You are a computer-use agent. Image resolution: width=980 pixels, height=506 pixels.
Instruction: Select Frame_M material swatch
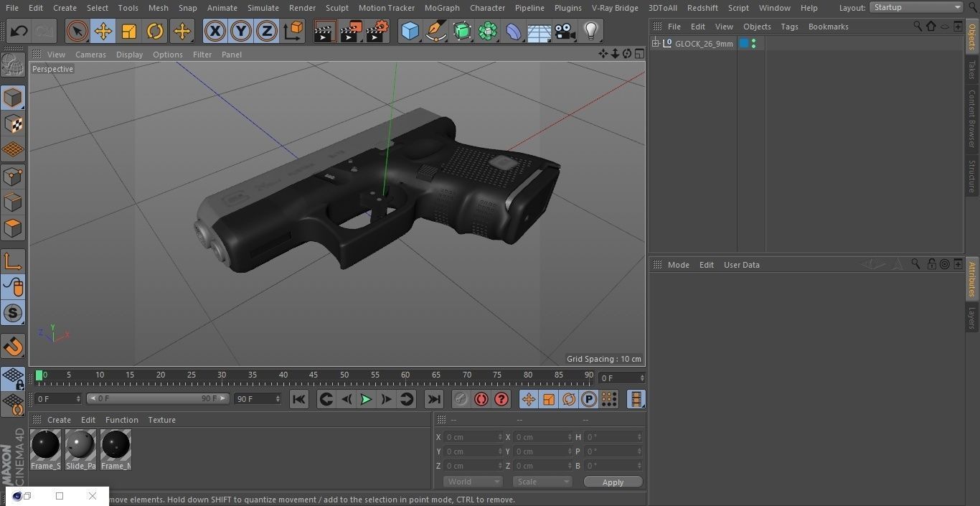point(116,450)
